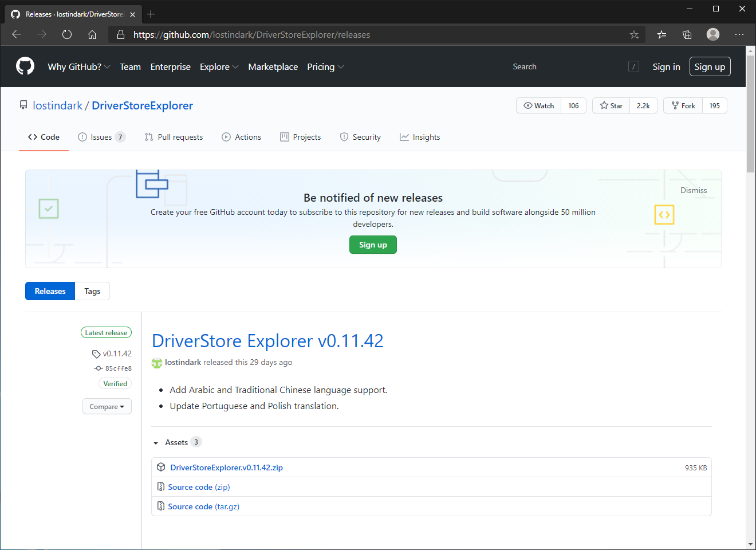Watch the DriverStoreExplorer repository
The width and height of the screenshot is (756, 550).
coord(539,105)
